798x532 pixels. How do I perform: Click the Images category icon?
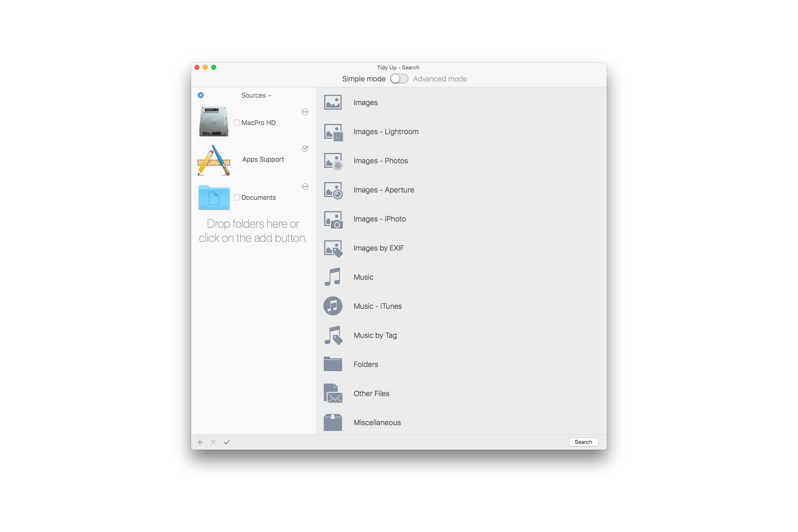pyautogui.click(x=333, y=102)
